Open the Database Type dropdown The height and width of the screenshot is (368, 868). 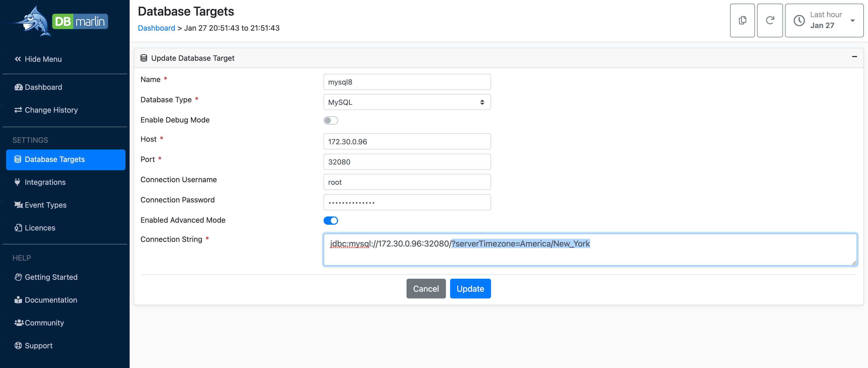pos(407,102)
